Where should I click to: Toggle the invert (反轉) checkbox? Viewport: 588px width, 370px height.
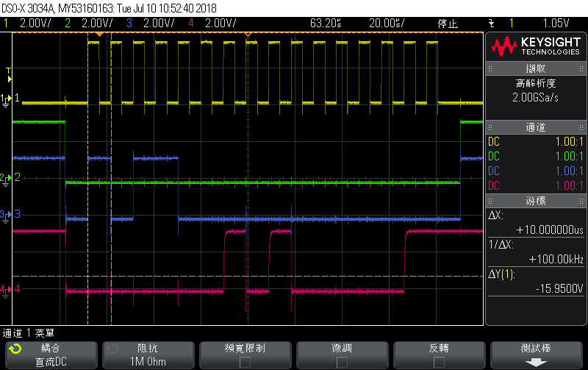point(439,362)
